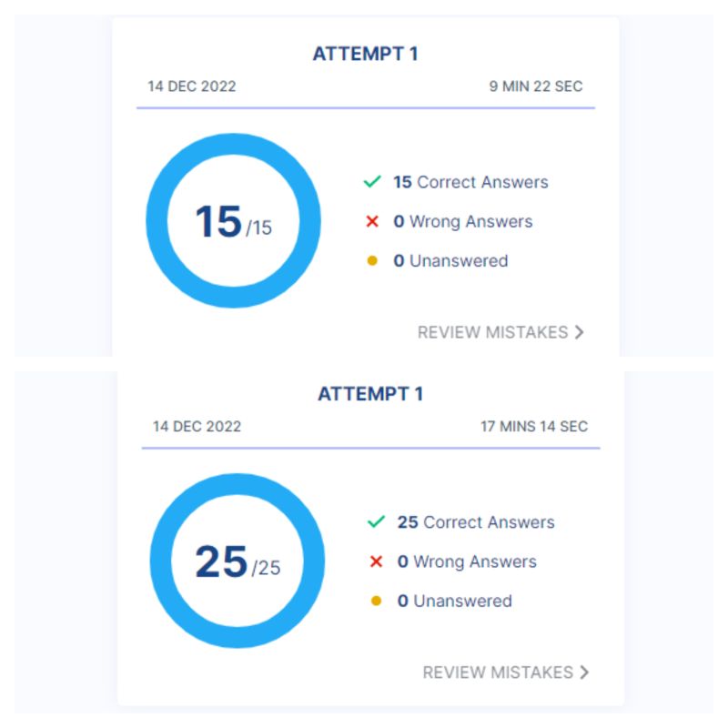Open Review Mistakes for the 15/15 attempt

pos(492,332)
